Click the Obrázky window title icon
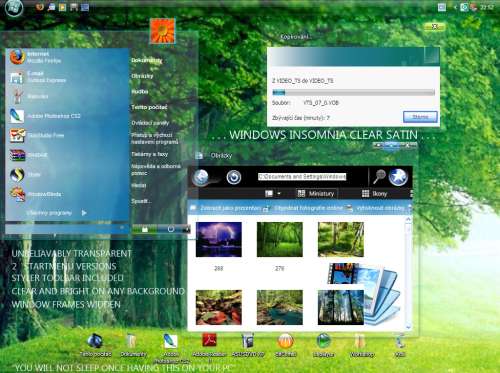500x373 pixels. click(199, 155)
